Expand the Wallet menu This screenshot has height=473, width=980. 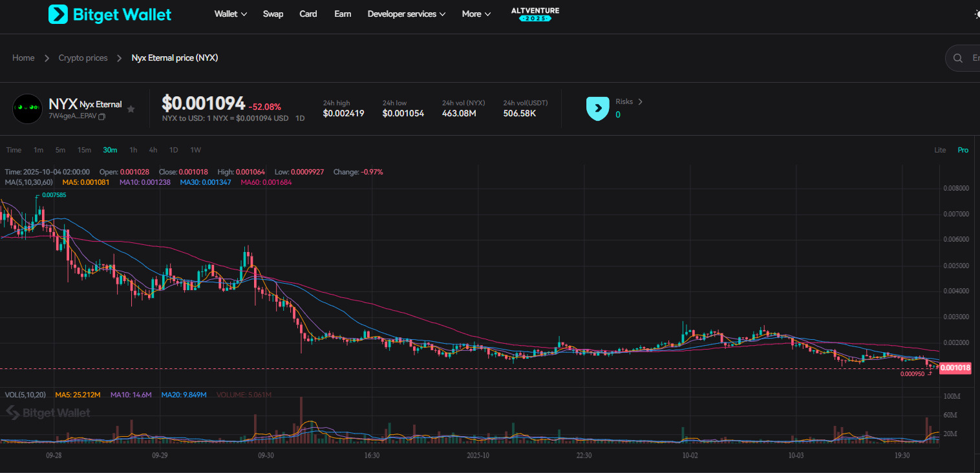[231, 14]
